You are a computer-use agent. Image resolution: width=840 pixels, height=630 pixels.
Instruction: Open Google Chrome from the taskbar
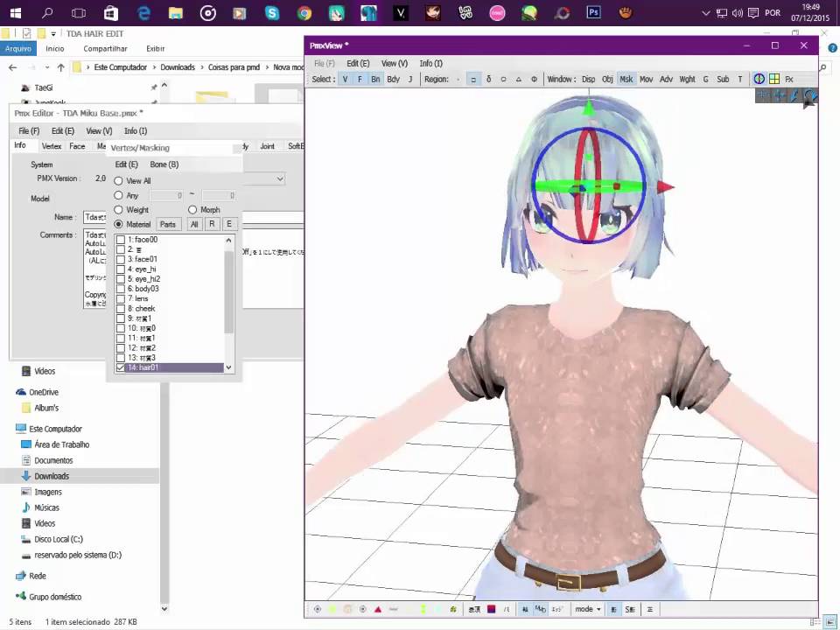pos(304,12)
